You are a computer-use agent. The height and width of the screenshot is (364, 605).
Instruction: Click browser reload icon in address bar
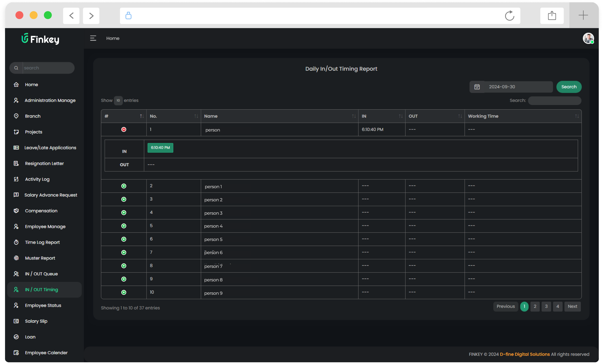pos(509,16)
